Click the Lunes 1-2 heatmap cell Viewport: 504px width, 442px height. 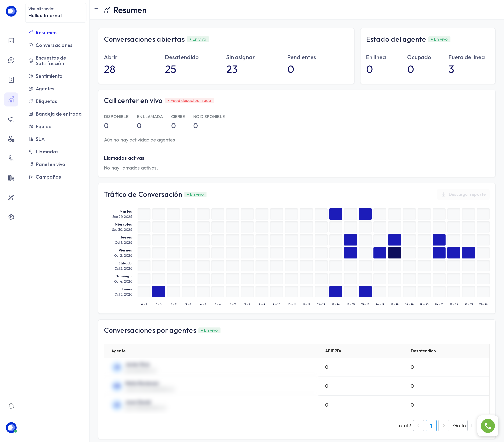click(x=159, y=292)
